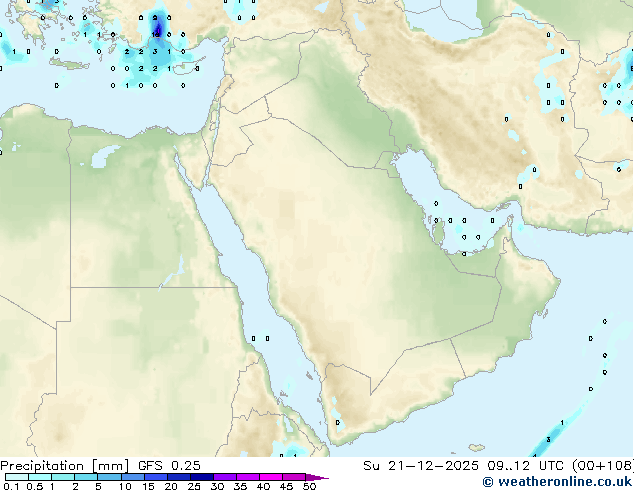Click the 25–30 mm navy legend swatch
The width and height of the screenshot is (634, 490).
pos(201,477)
